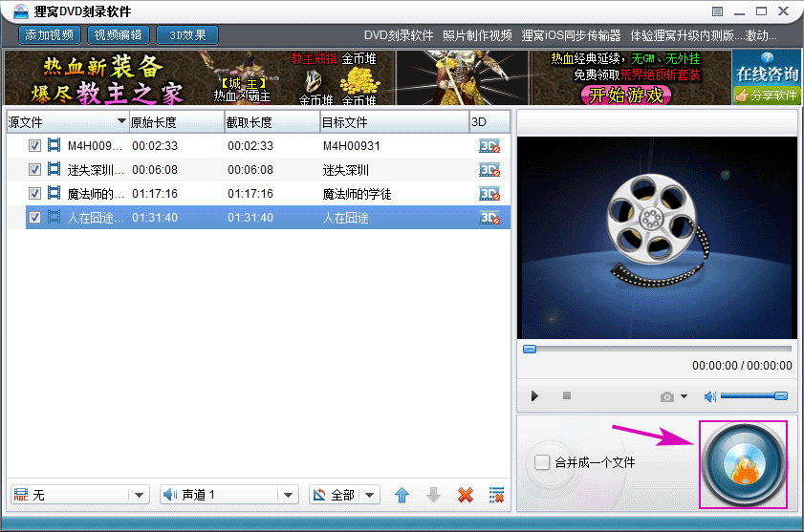Click the 视频编辑 button
Image resolution: width=804 pixels, height=532 pixels.
point(118,35)
